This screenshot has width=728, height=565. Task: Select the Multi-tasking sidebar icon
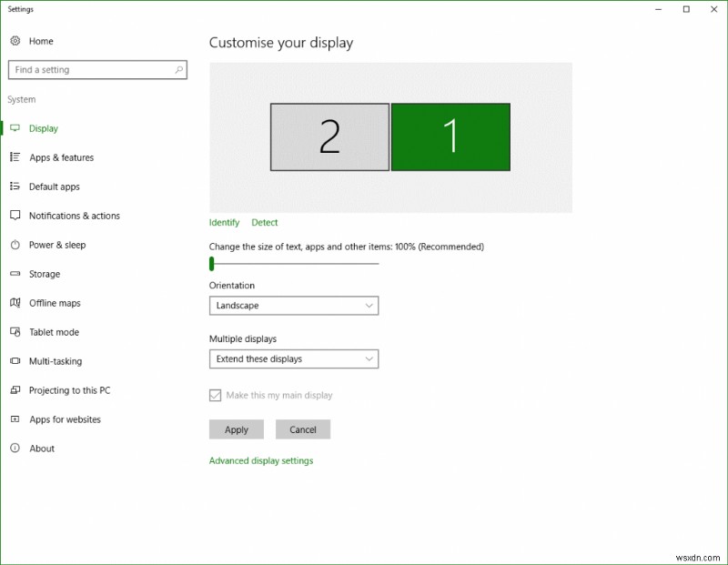point(15,361)
